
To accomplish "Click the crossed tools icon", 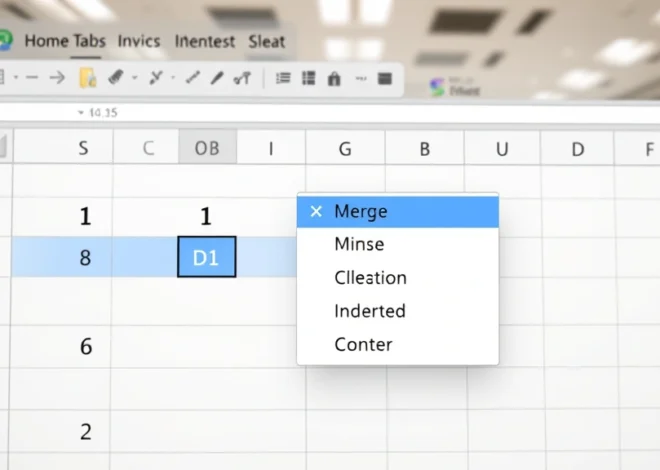I will coord(156,77).
